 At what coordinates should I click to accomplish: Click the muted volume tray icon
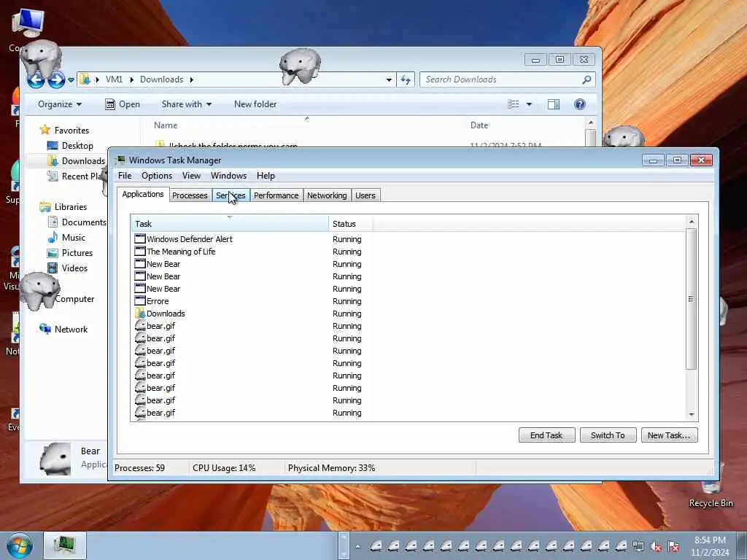click(x=657, y=547)
